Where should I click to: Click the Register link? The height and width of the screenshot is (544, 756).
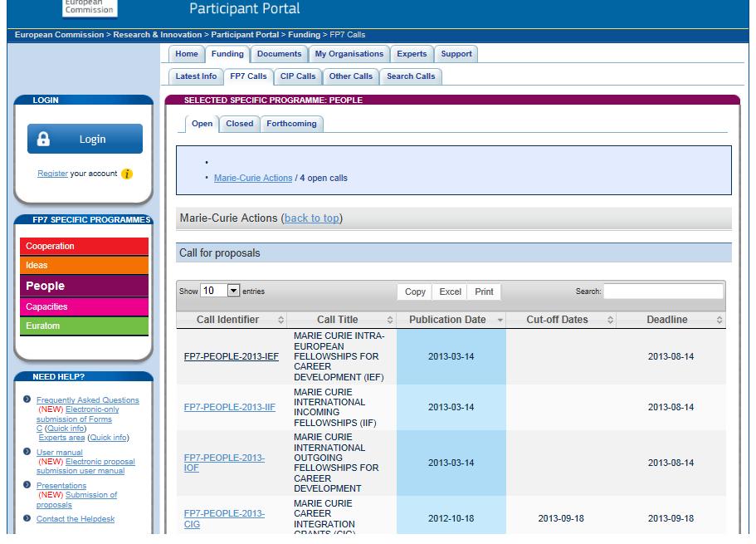[52, 174]
